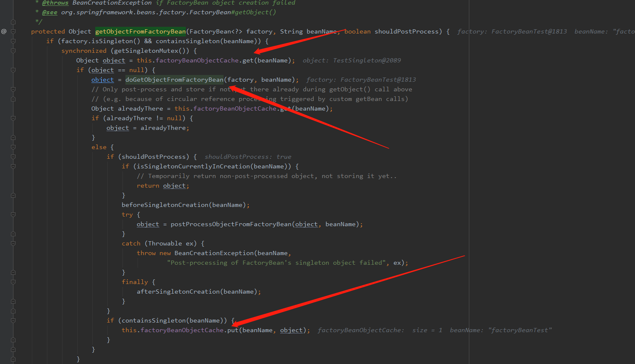This screenshot has width=635, height=364.
Task: Click 'put' method on factoryBeanObjectCache line
Action: point(233,330)
